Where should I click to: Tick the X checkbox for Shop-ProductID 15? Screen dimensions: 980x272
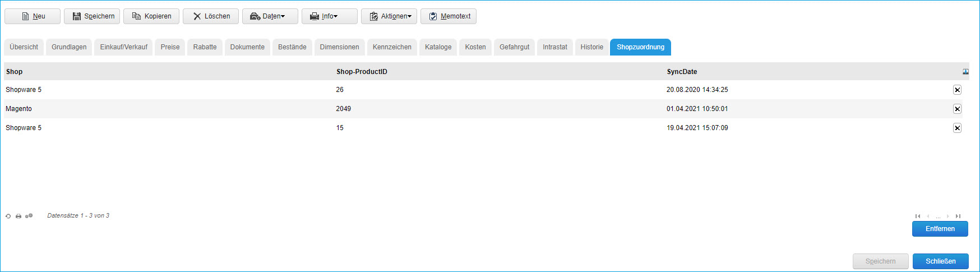pyautogui.click(x=957, y=128)
